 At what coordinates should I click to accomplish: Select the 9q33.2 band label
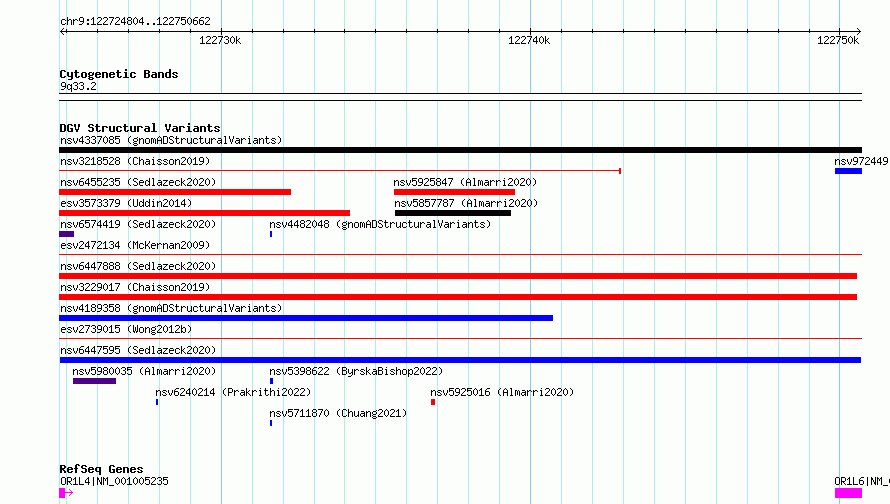pyautogui.click(x=78, y=86)
